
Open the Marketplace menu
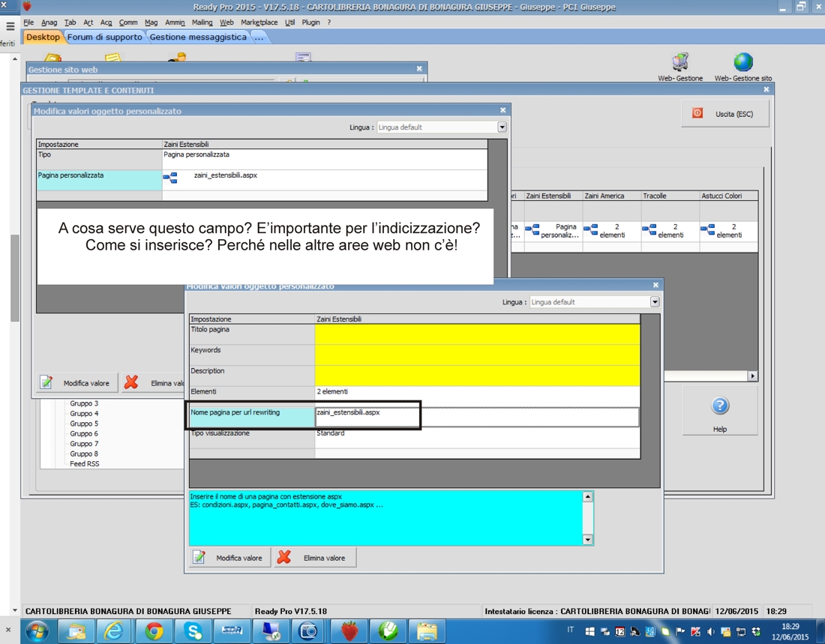259,22
